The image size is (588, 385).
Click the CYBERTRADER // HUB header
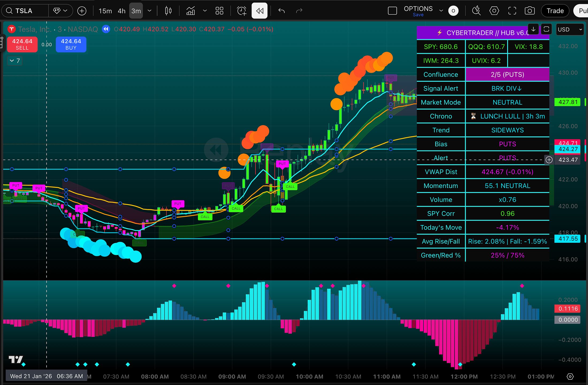[x=483, y=33]
